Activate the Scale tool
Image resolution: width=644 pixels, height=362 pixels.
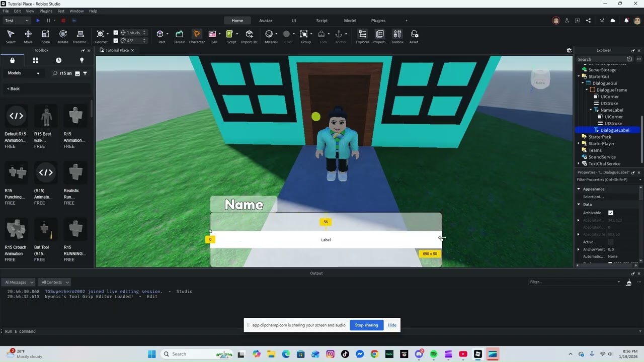(x=45, y=36)
